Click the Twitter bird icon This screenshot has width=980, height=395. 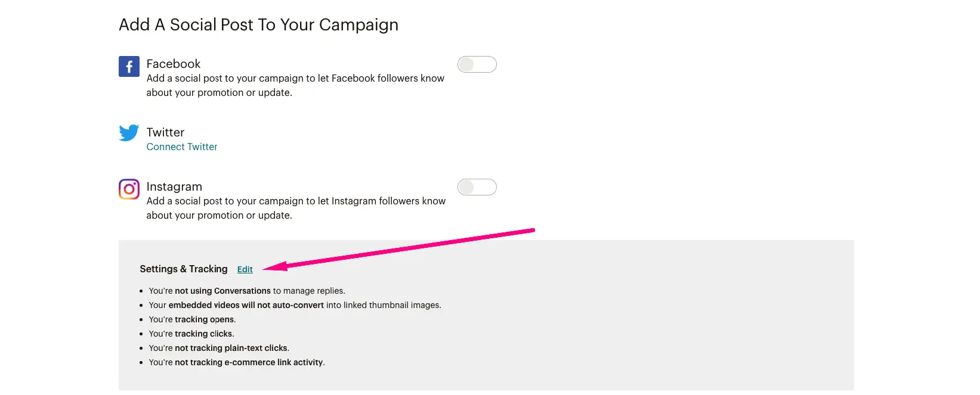point(129,132)
